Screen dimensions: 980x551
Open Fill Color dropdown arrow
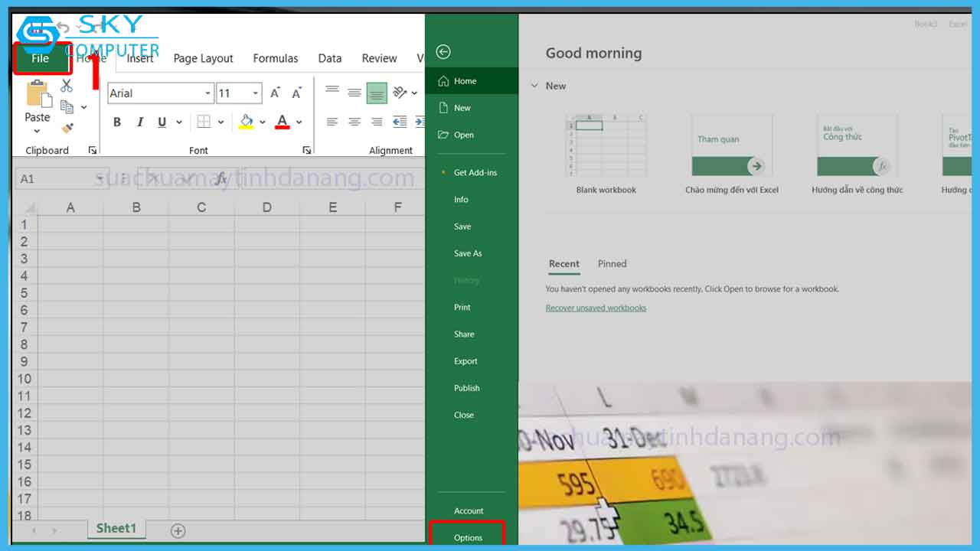click(x=262, y=122)
